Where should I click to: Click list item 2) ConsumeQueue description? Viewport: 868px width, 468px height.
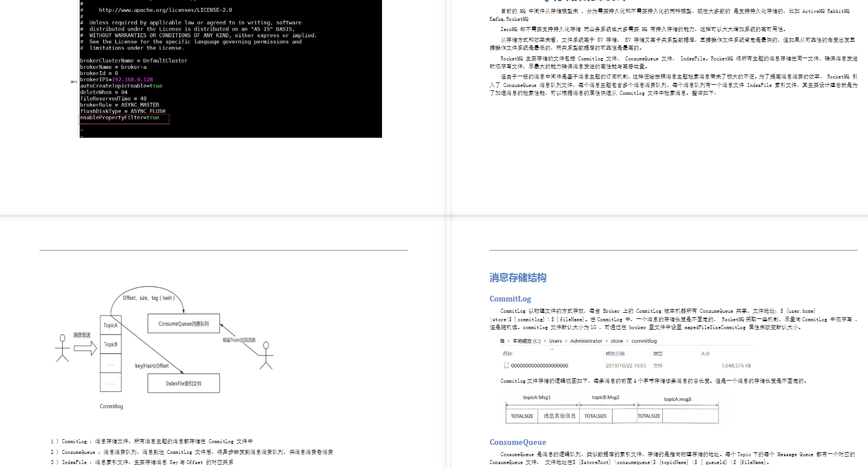click(x=192, y=452)
